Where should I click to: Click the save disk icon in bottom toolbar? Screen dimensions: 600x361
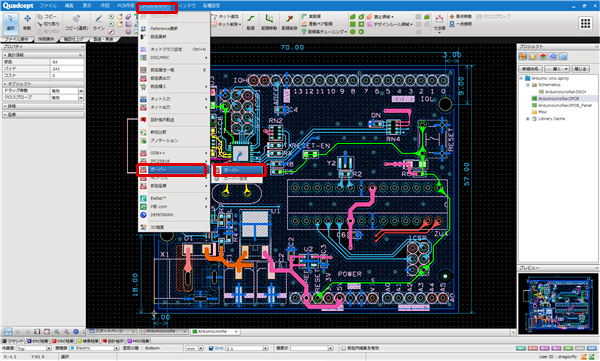37,332
